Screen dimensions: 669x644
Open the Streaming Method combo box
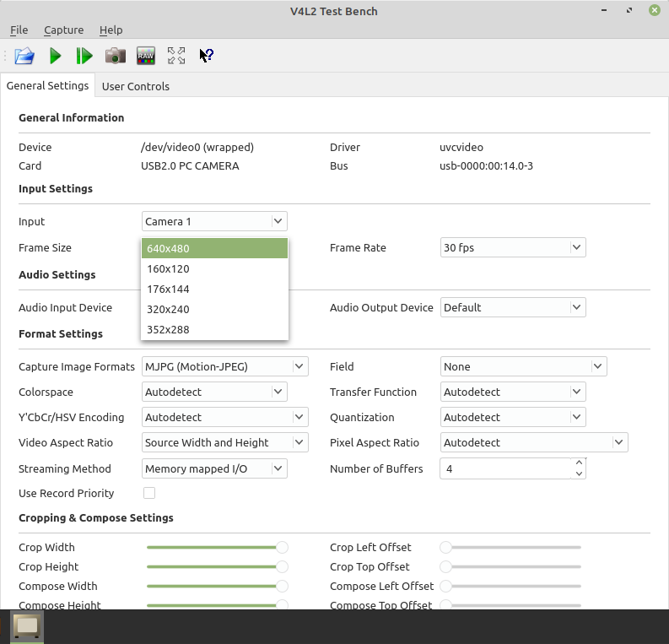214,468
